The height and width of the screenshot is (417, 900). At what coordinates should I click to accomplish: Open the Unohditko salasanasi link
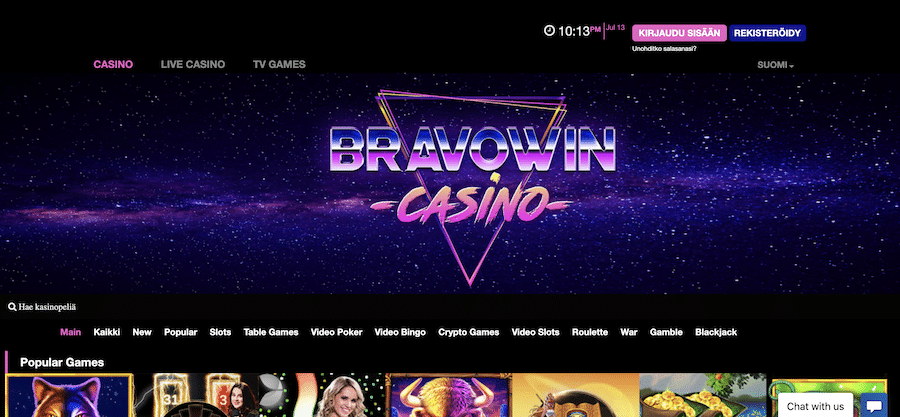664,49
